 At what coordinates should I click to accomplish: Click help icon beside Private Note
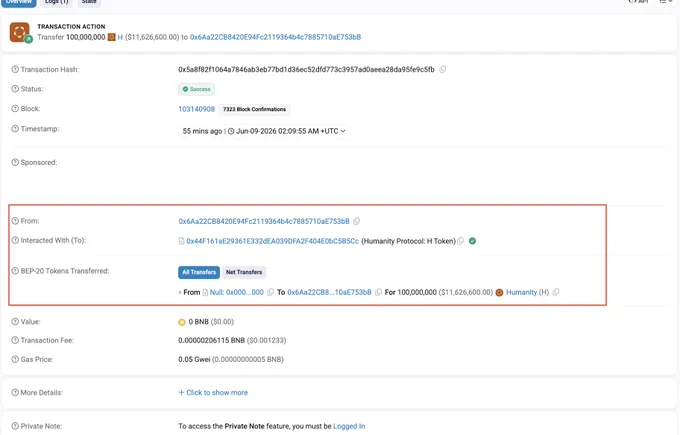click(15, 426)
